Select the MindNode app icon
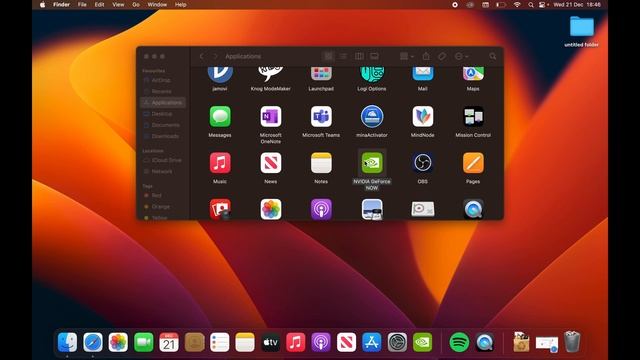The image size is (640, 360). (x=422, y=117)
